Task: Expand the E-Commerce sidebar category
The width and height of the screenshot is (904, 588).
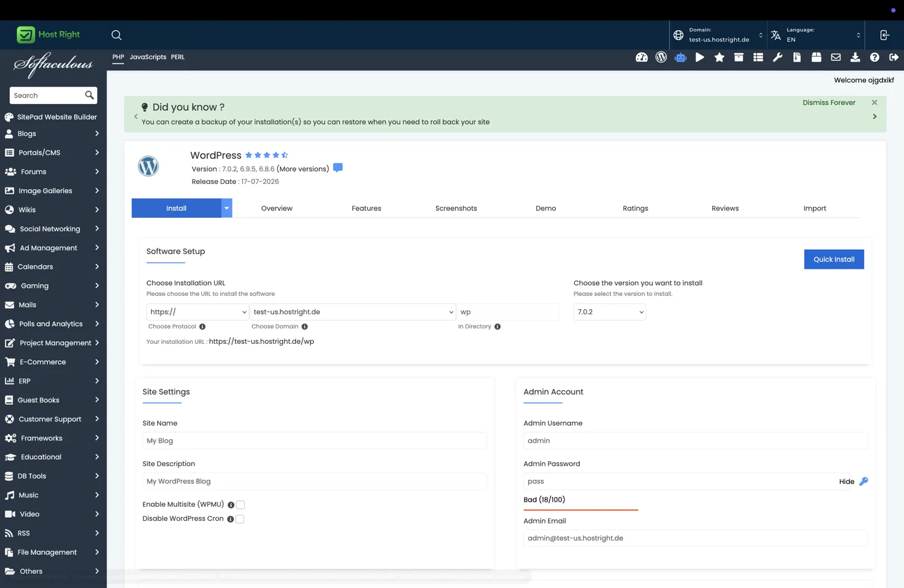Action: tap(52, 362)
